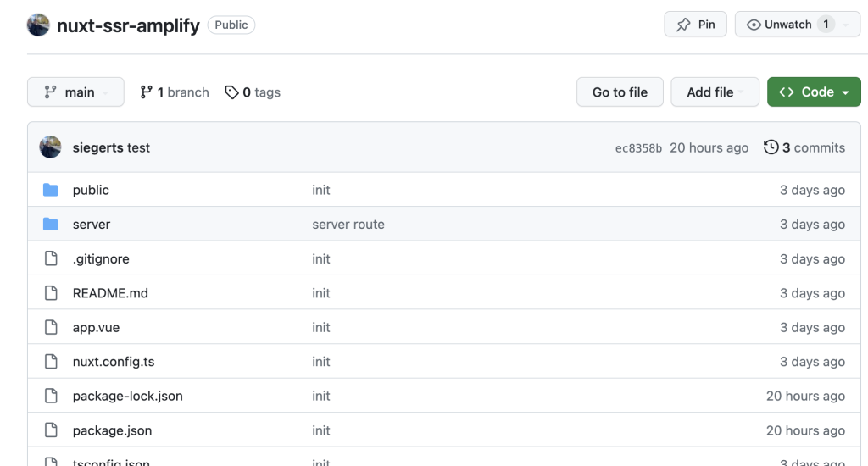Open the main branch dropdown

pos(75,92)
